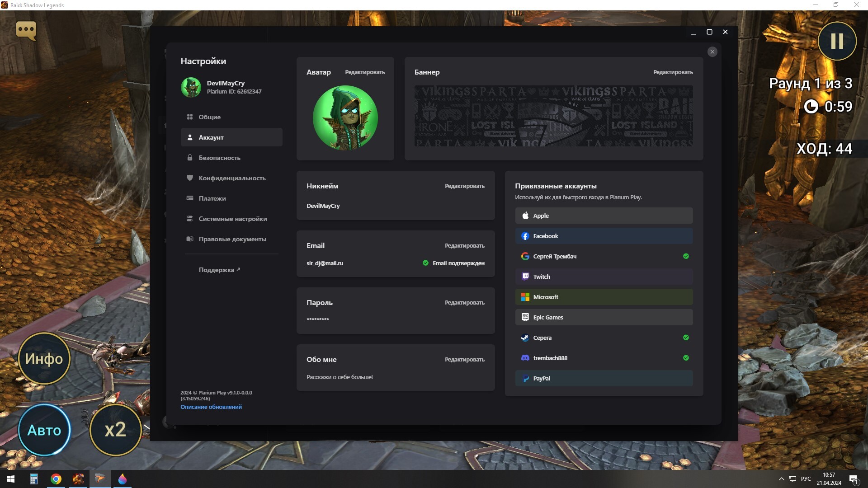Screen dimensions: 868x488
Task: Click the Безопасность lock icon
Action: [x=190, y=158]
